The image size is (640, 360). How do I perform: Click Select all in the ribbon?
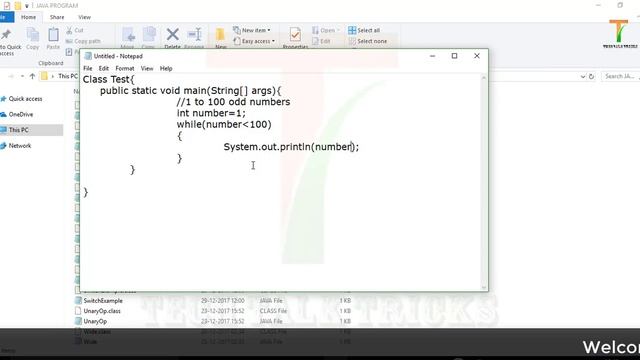point(364,30)
